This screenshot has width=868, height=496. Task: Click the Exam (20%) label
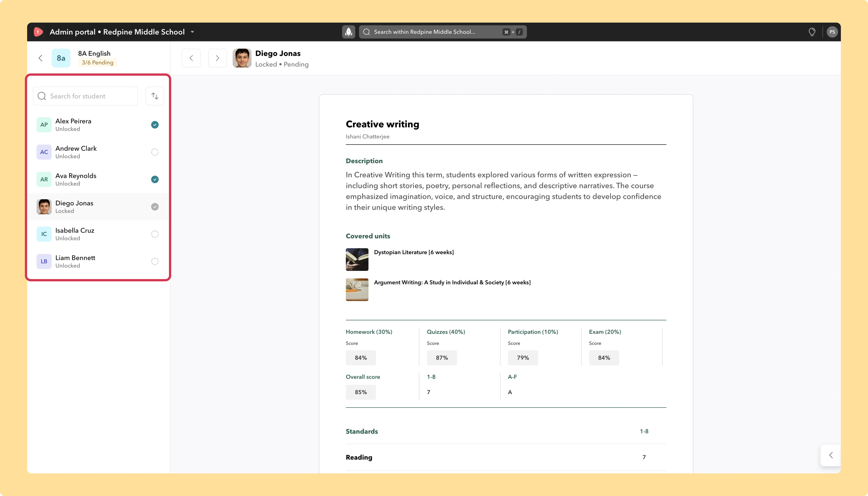605,332
